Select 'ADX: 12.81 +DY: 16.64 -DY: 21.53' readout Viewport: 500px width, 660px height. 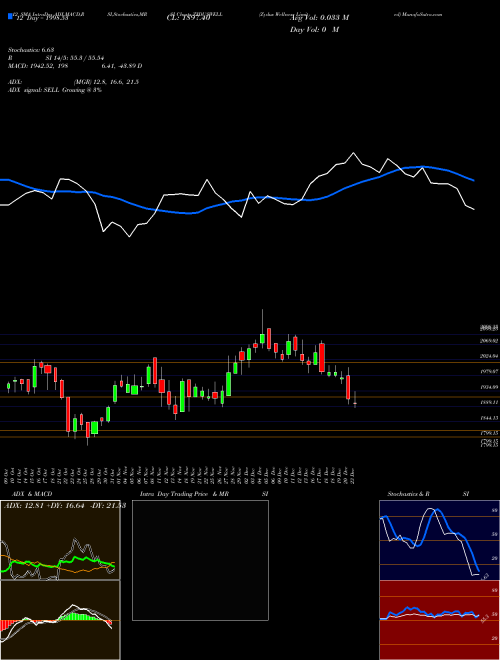click(65, 505)
